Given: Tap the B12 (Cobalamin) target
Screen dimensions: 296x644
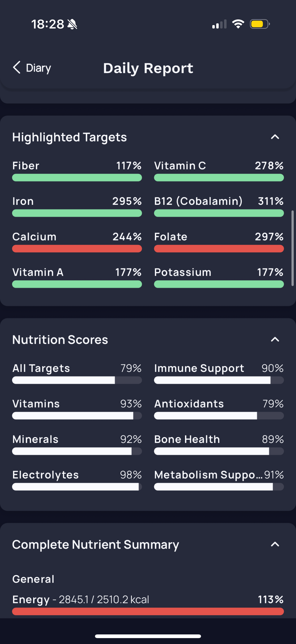Looking at the screenshot, I should [219, 206].
